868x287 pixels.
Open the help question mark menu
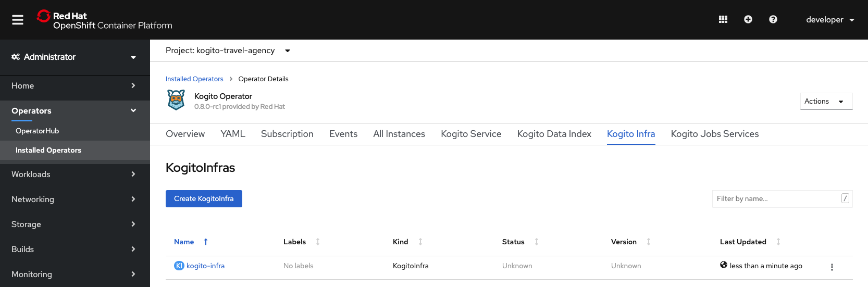tap(773, 19)
